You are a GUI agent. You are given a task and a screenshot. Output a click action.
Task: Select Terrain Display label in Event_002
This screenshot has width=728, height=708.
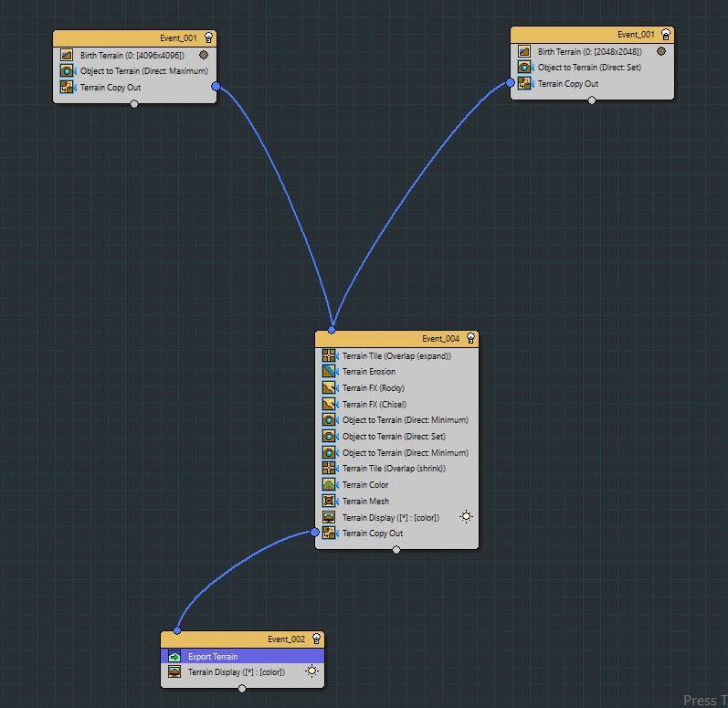237,671
